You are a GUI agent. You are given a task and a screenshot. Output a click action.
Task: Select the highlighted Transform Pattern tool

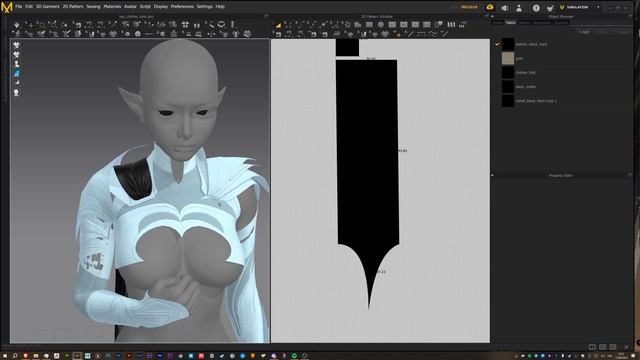[278, 25]
